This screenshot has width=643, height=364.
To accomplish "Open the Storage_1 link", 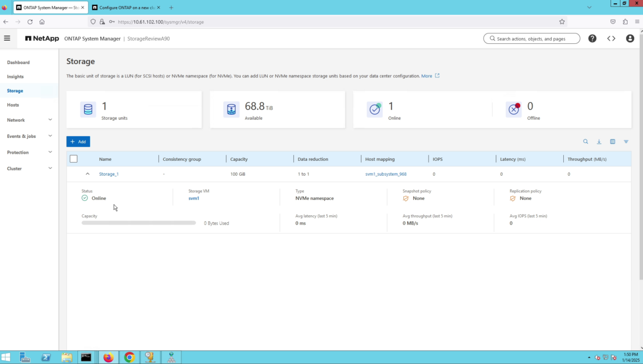I will point(109,174).
